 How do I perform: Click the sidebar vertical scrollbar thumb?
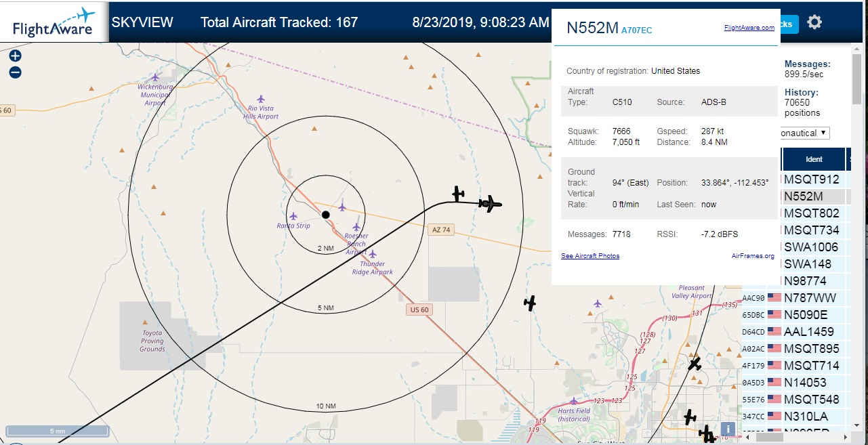click(x=857, y=80)
